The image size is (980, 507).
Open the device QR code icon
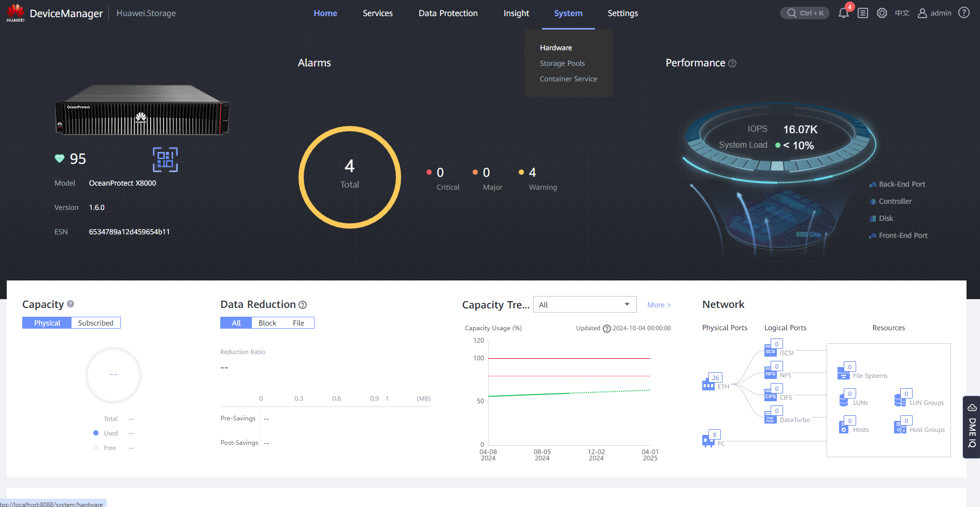[165, 160]
